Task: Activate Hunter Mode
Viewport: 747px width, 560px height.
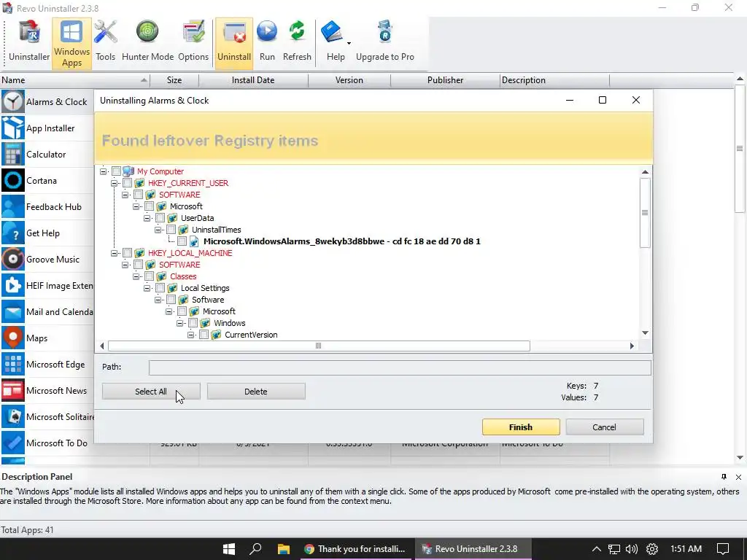Action: (147, 42)
